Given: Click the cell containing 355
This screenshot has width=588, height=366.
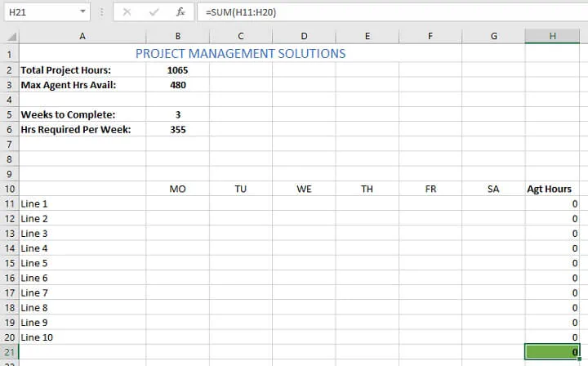Looking at the screenshot, I should tap(178, 130).
